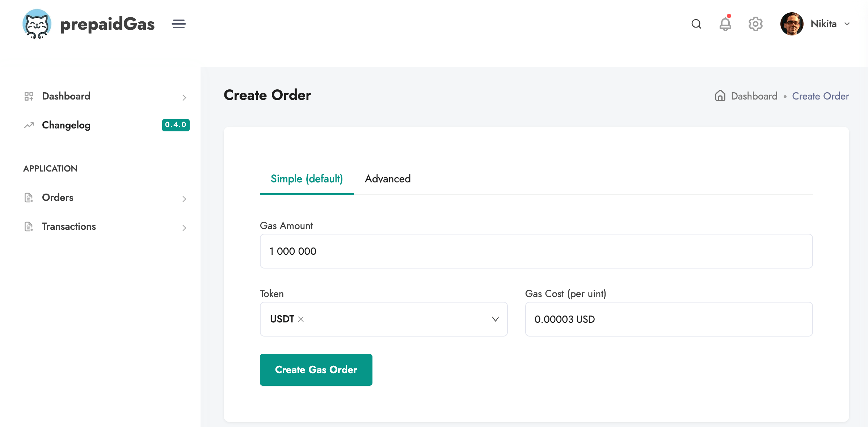The image size is (868, 427).
Task: Open the Nikita user menu chevron
Action: point(847,24)
